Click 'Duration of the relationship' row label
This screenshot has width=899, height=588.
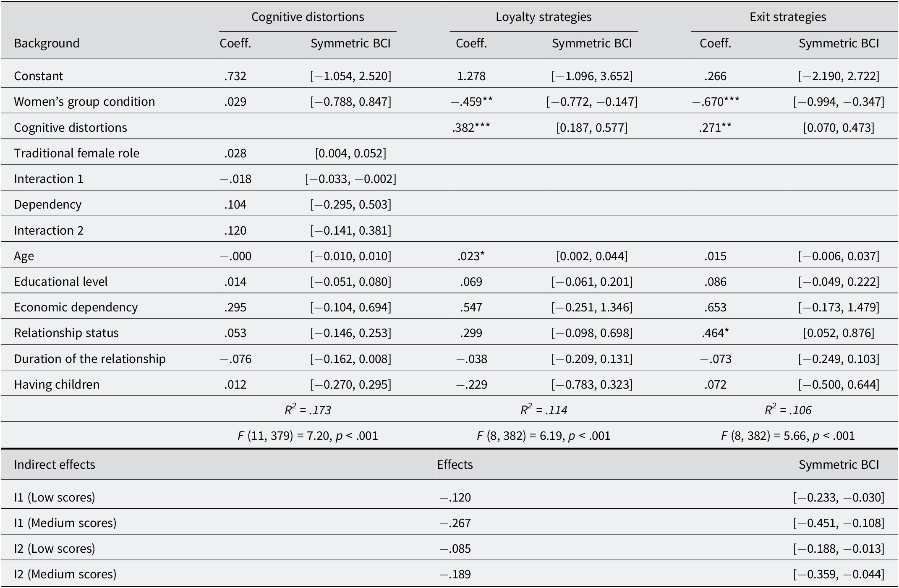pos(90,359)
